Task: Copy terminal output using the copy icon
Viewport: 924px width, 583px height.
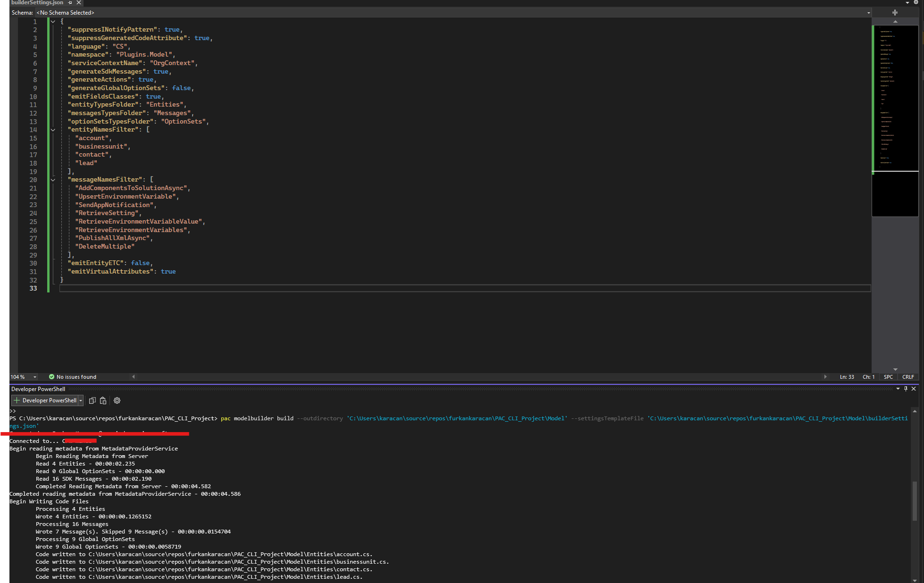Action: 92,400
